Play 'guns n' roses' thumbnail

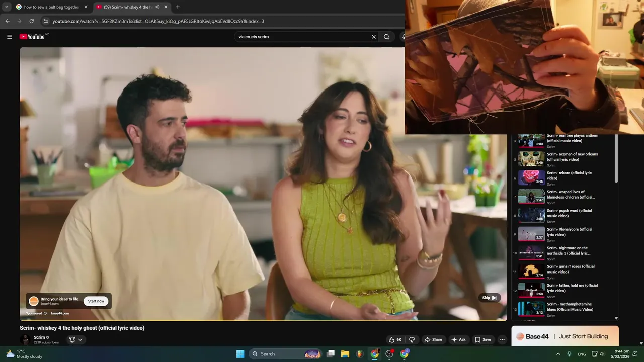532,271
